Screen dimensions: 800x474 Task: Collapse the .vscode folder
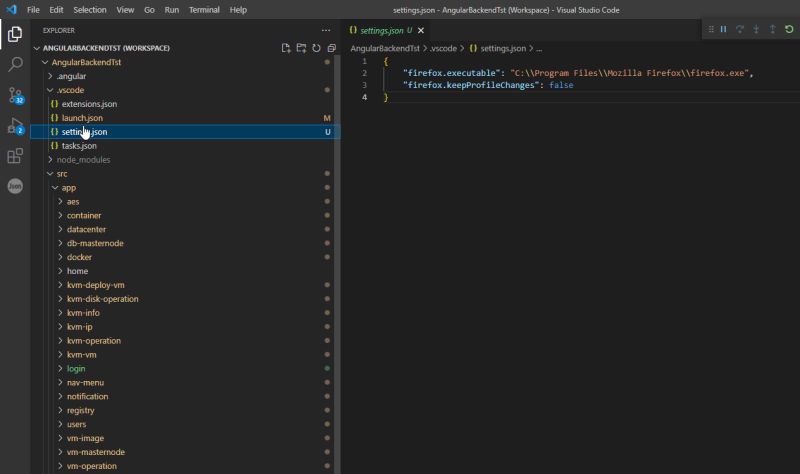(50, 90)
